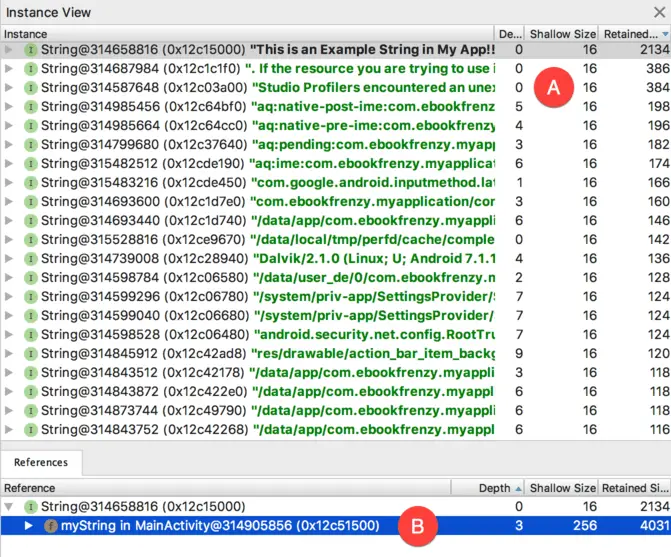Sort instances by Retained size column
Screen dimensions: 671x557
click(635, 34)
